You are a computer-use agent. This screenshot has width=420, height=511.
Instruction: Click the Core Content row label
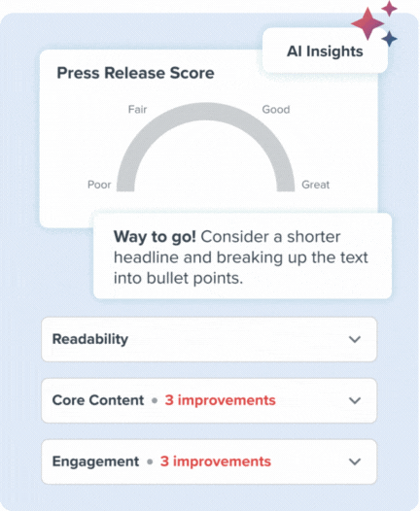coord(98,400)
